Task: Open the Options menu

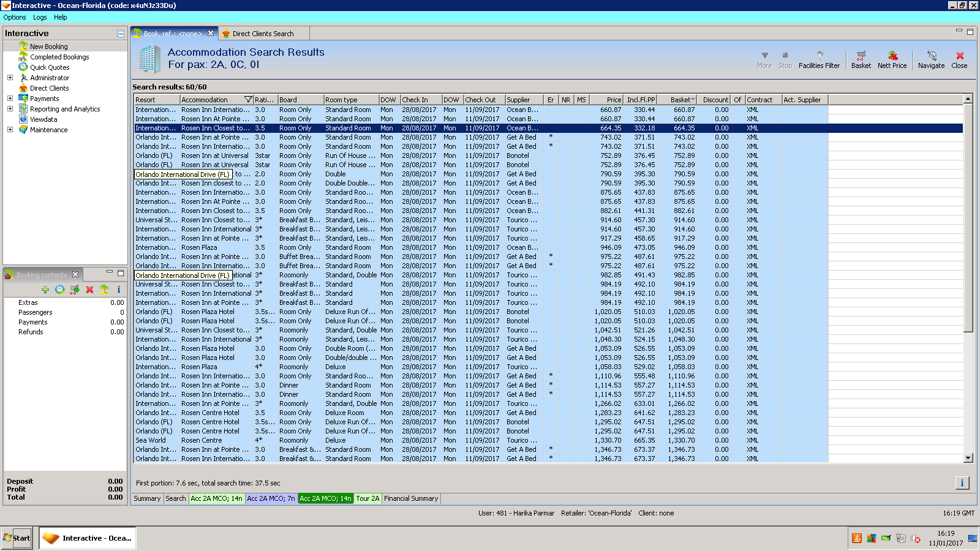Action: pyautogui.click(x=15, y=17)
